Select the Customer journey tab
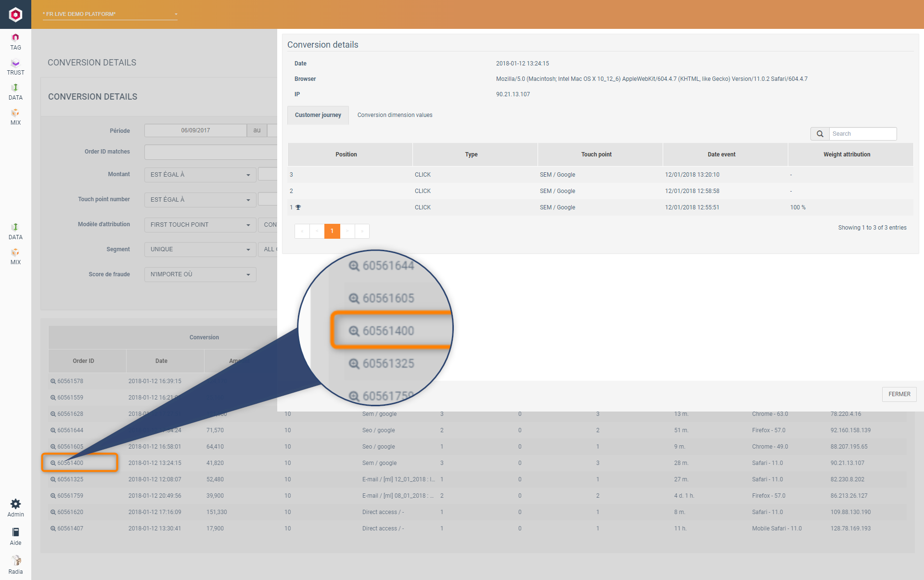Image resolution: width=924 pixels, height=580 pixels. pos(318,115)
